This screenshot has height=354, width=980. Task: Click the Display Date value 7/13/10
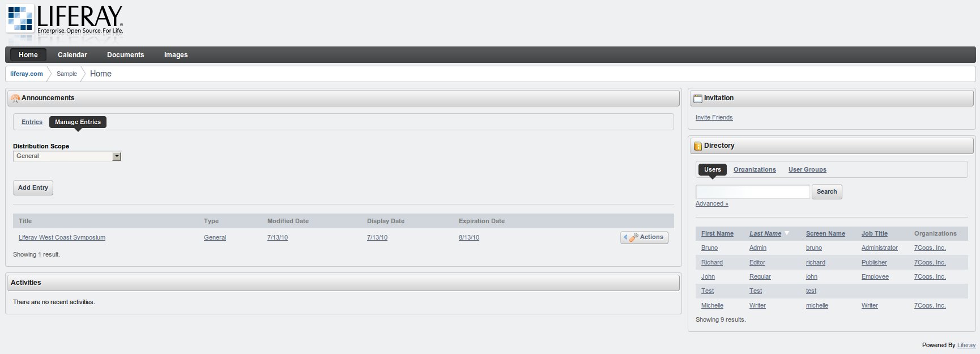point(377,238)
